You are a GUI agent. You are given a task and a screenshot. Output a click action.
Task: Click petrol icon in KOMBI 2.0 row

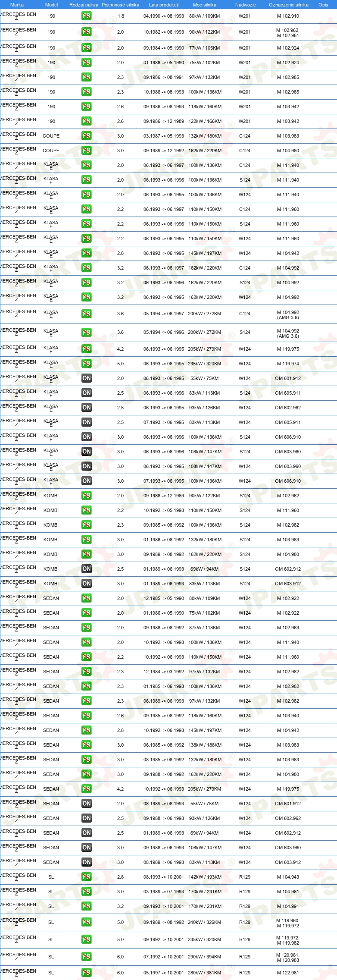coord(86,496)
